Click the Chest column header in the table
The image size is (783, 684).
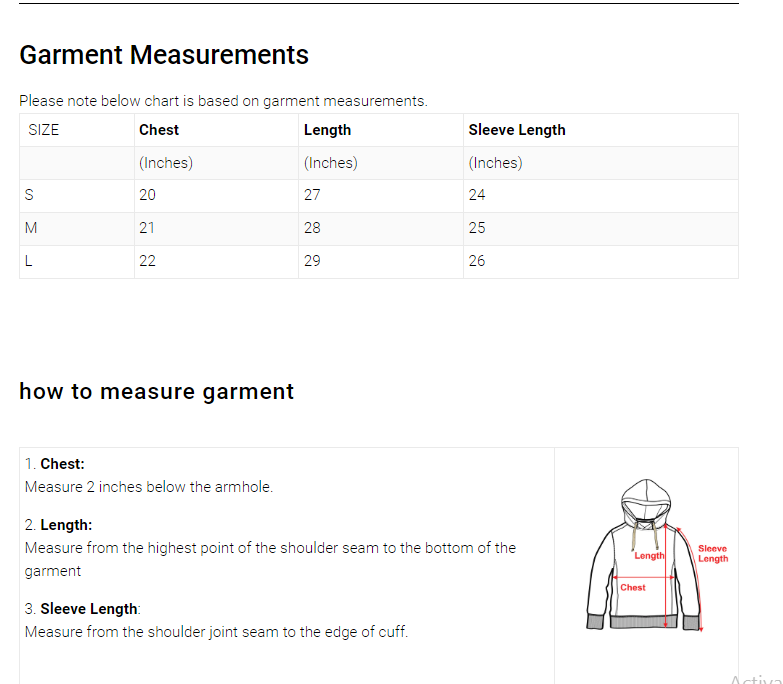click(159, 130)
